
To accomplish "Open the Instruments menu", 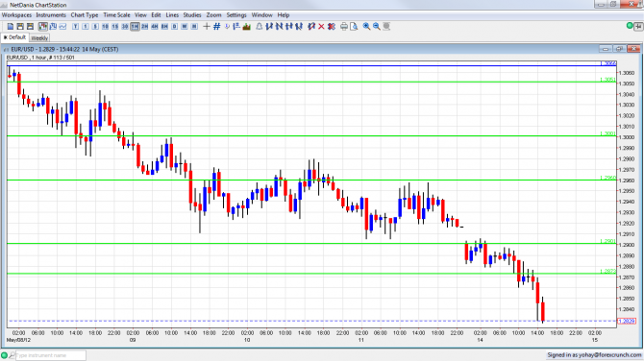I will 51,14.
